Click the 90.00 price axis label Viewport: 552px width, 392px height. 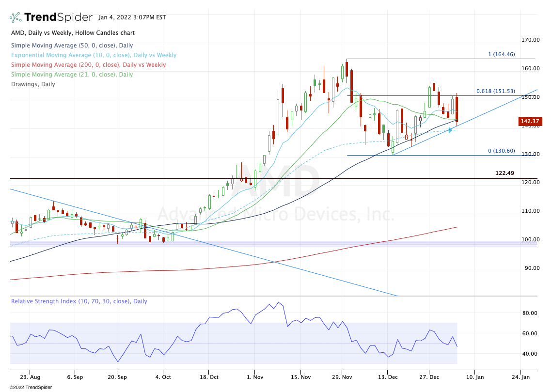click(532, 268)
